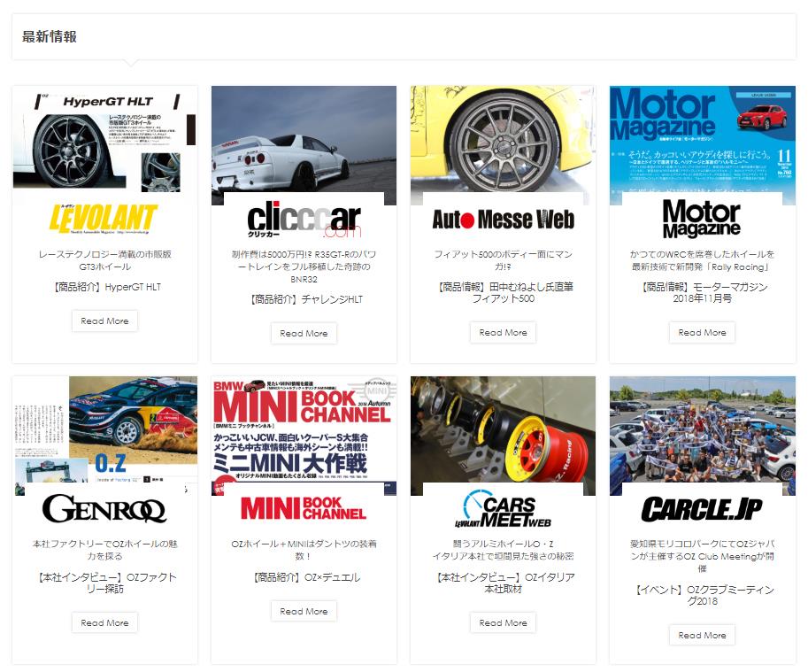Screen dimensions: 808x672
Task: Open the BMW MINI Book Channel cover
Action: [304, 429]
